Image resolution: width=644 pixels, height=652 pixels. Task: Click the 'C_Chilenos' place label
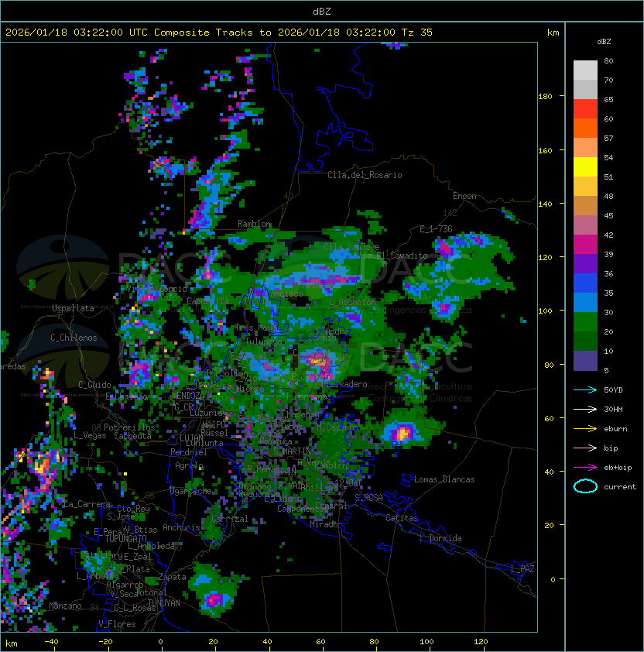74,338
